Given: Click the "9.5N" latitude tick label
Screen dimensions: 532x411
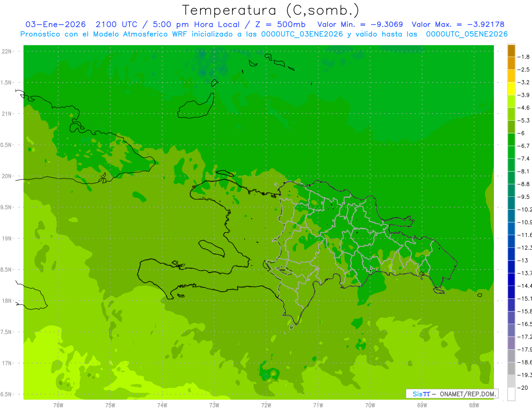Looking at the screenshot, I should (x=6, y=207).
